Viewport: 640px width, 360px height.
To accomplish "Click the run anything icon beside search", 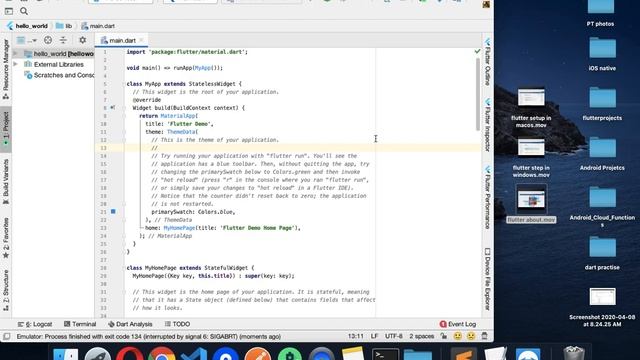I will (x=9, y=11).
